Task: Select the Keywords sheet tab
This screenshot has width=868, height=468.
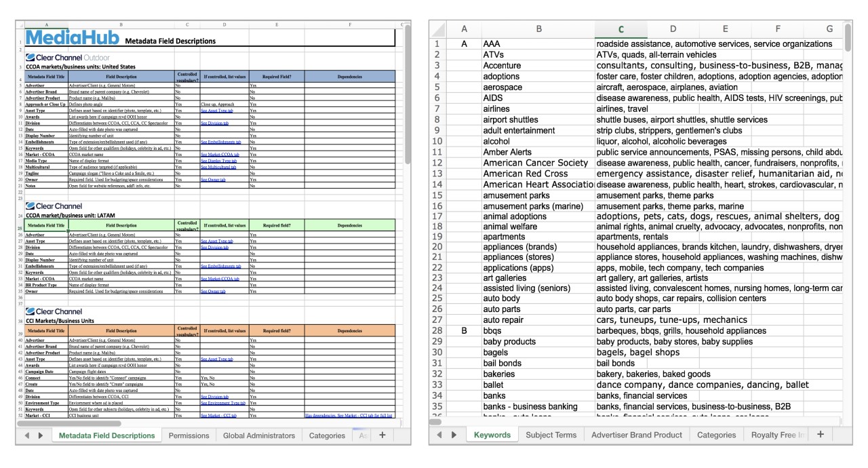Action: pyautogui.click(x=492, y=435)
